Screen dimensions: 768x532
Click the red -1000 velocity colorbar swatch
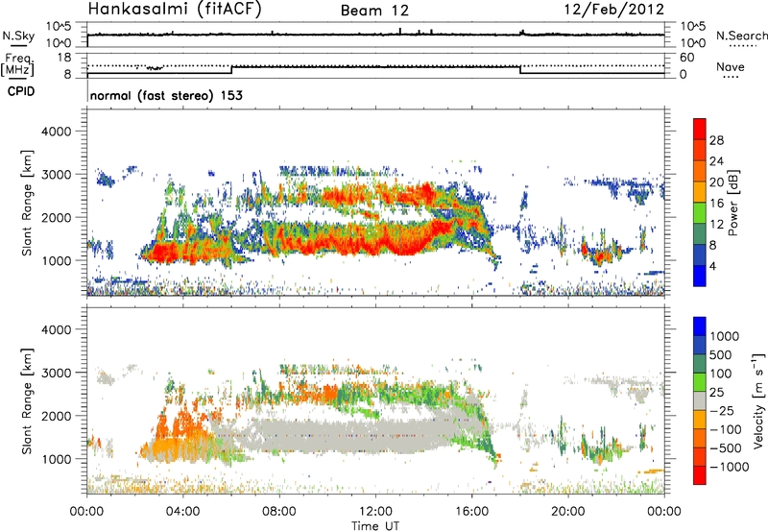[700, 475]
